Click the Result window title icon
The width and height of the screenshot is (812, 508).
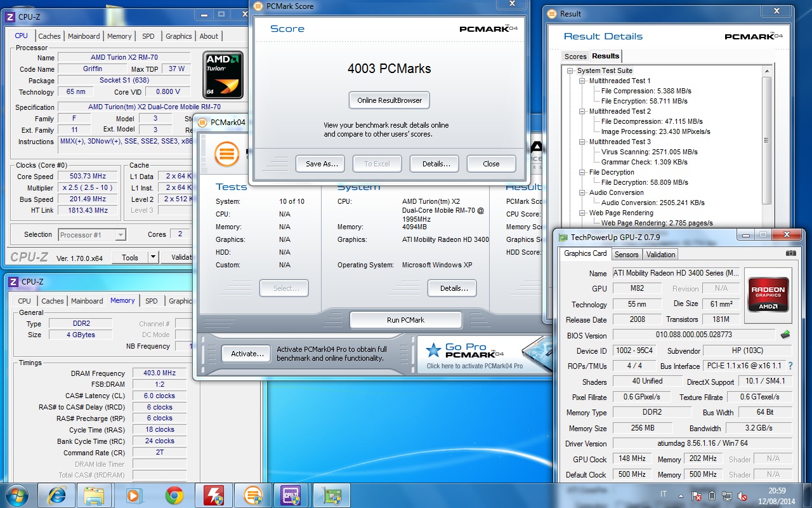click(553, 13)
